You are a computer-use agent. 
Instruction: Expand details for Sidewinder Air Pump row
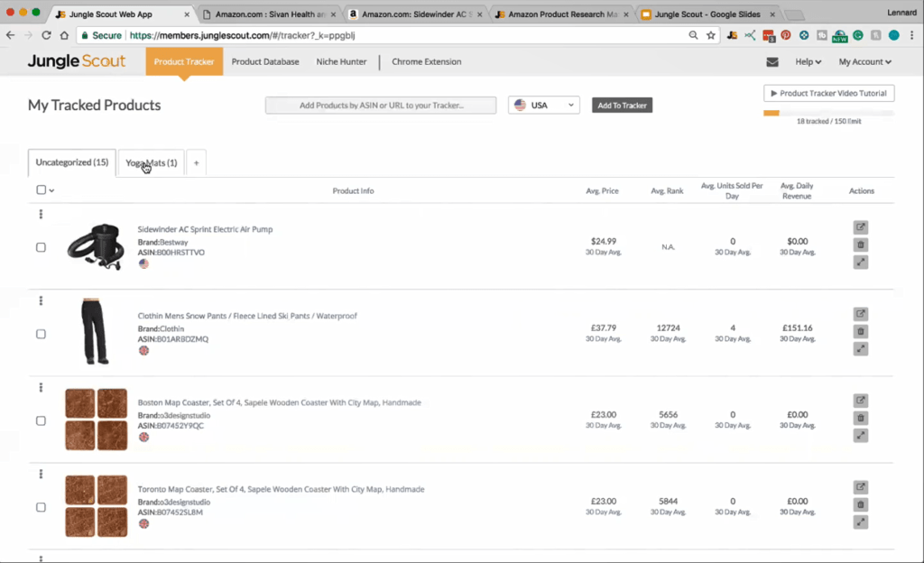point(860,263)
